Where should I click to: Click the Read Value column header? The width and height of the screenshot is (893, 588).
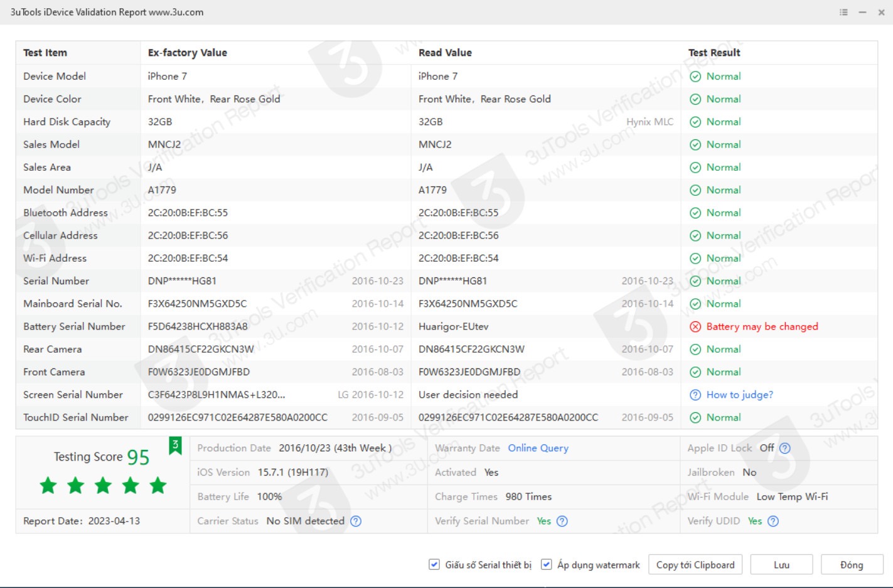[445, 53]
